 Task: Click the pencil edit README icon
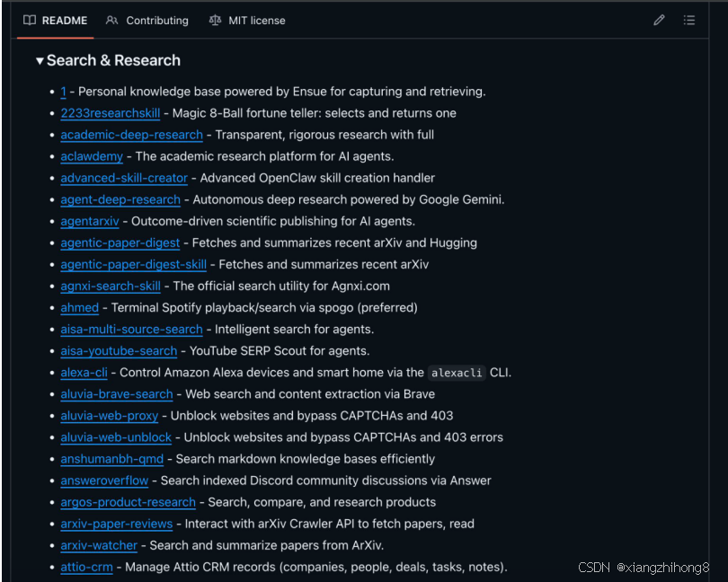659,20
